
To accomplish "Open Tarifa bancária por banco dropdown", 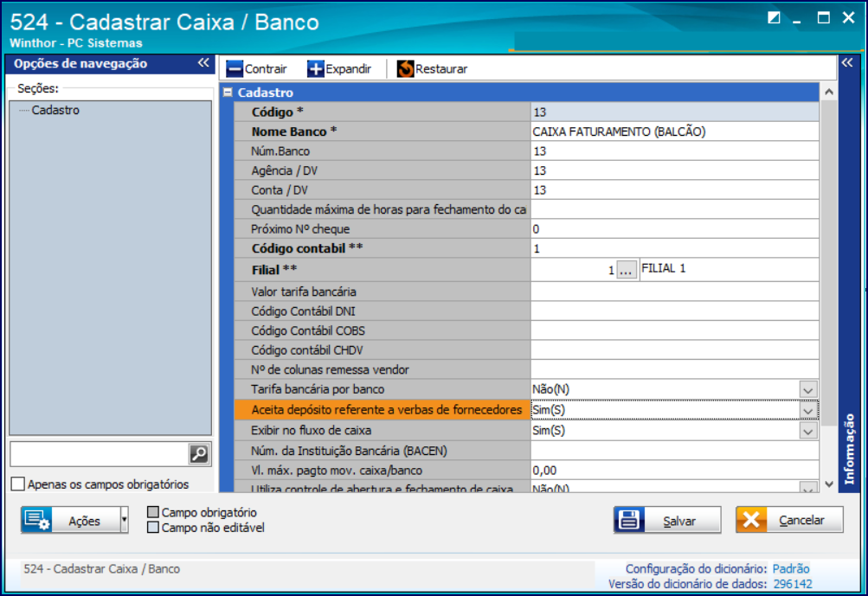I will [807, 389].
